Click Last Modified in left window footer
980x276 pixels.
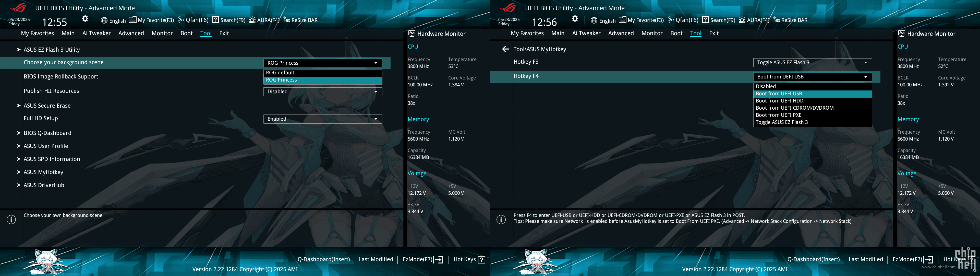tap(376, 259)
